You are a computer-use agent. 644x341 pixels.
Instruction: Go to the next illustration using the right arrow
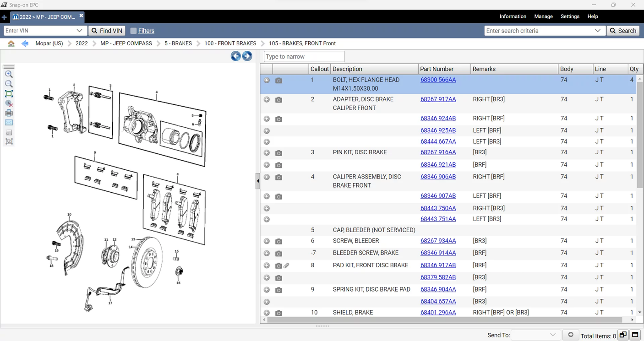click(247, 56)
